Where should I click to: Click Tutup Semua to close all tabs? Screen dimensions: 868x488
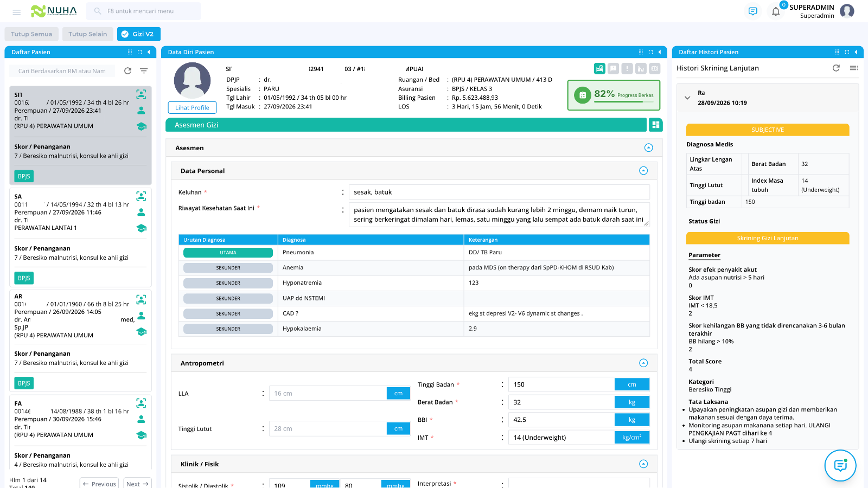pos(31,34)
